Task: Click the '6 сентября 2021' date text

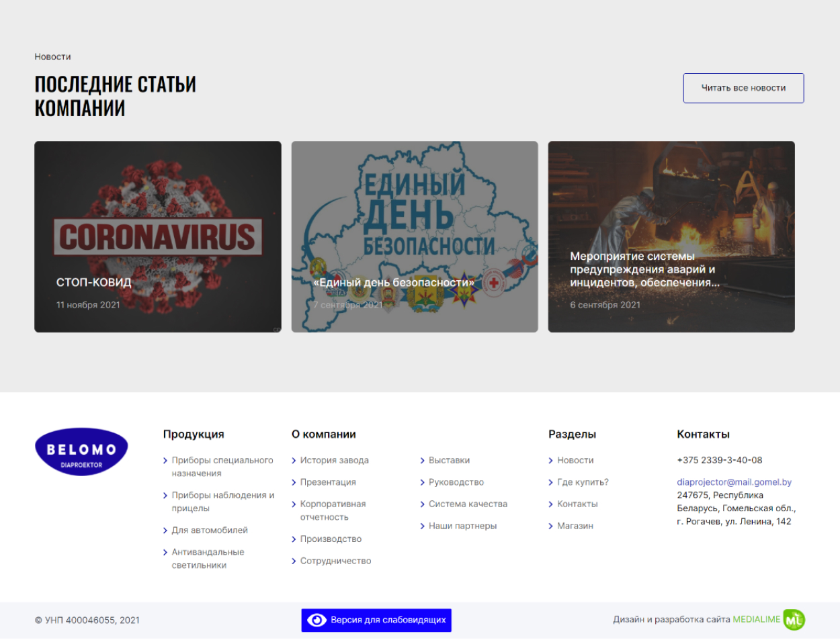Action: tap(605, 305)
